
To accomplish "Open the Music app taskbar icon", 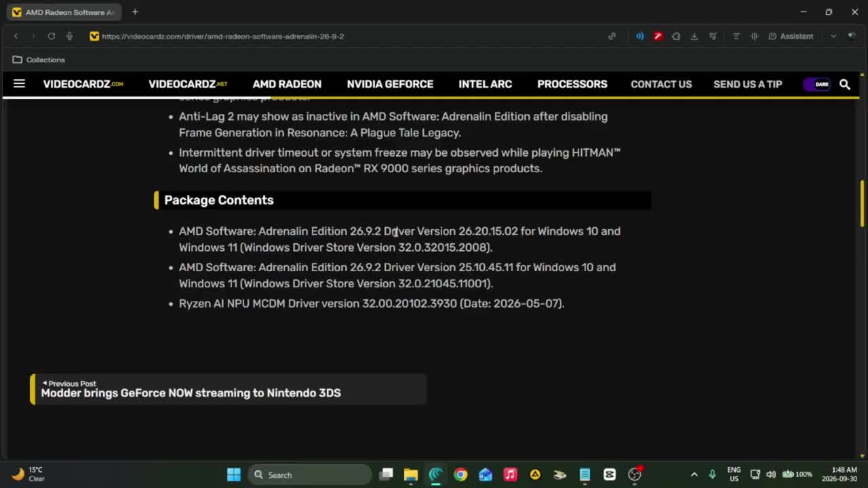I will click(x=510, y=474).
